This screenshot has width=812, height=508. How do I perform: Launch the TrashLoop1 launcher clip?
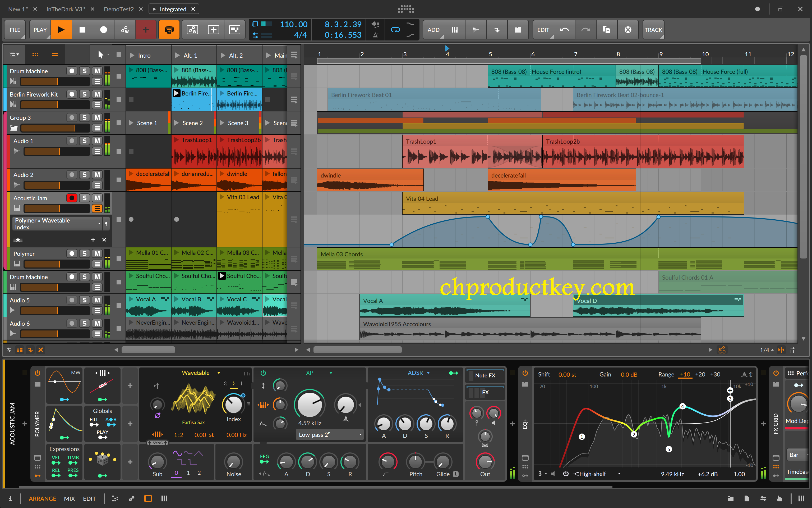tap(177, 140)
